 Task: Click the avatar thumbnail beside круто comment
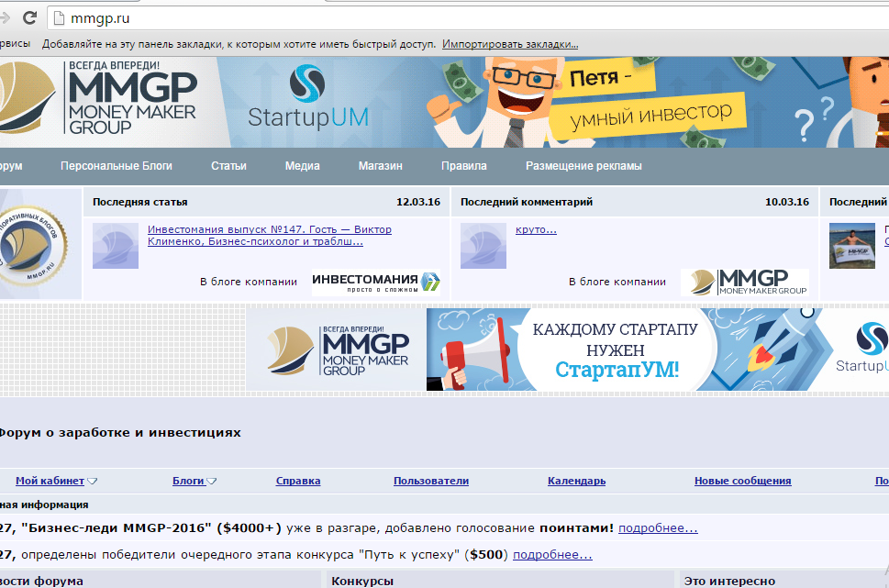point(483,246)
